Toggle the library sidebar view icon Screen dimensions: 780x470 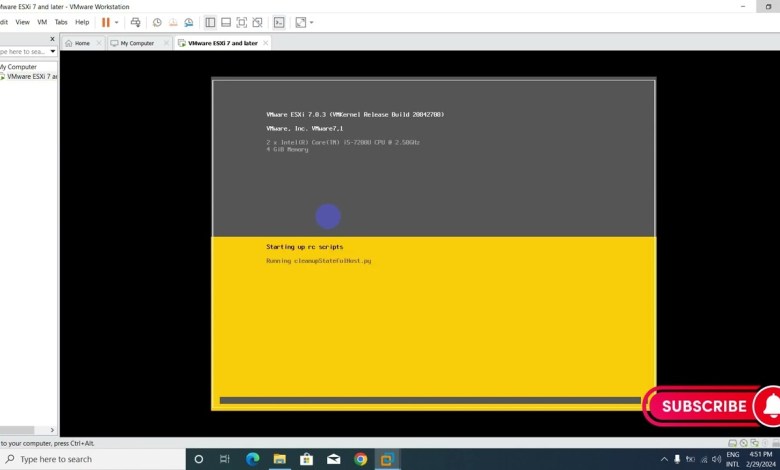point(210,22)
